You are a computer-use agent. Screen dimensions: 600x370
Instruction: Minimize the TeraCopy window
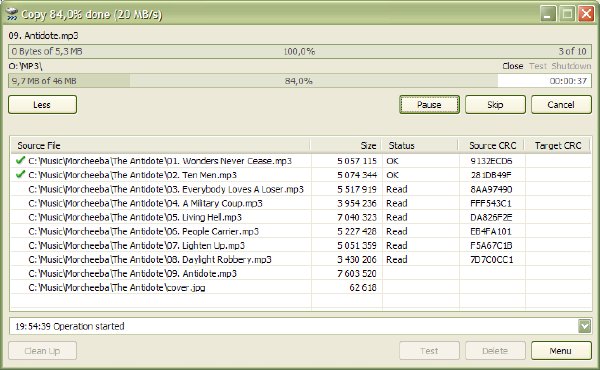pyautogui.click(x=548, y=14)
